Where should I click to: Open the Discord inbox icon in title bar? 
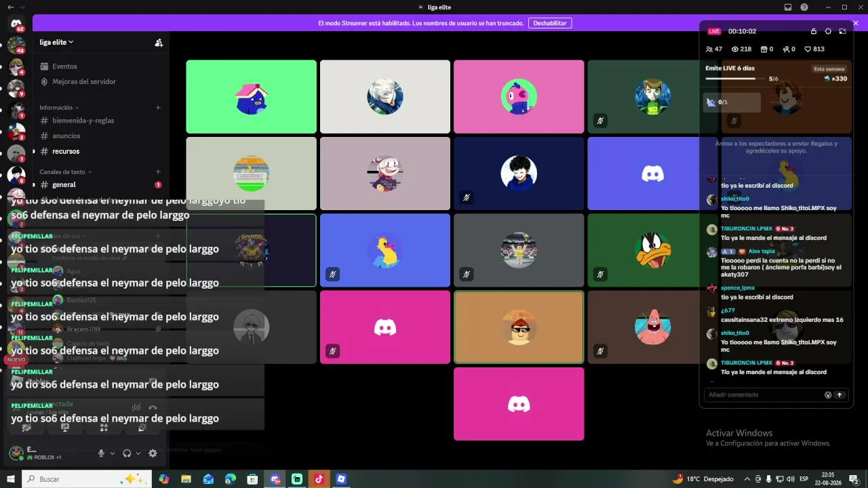coord(788,7)
